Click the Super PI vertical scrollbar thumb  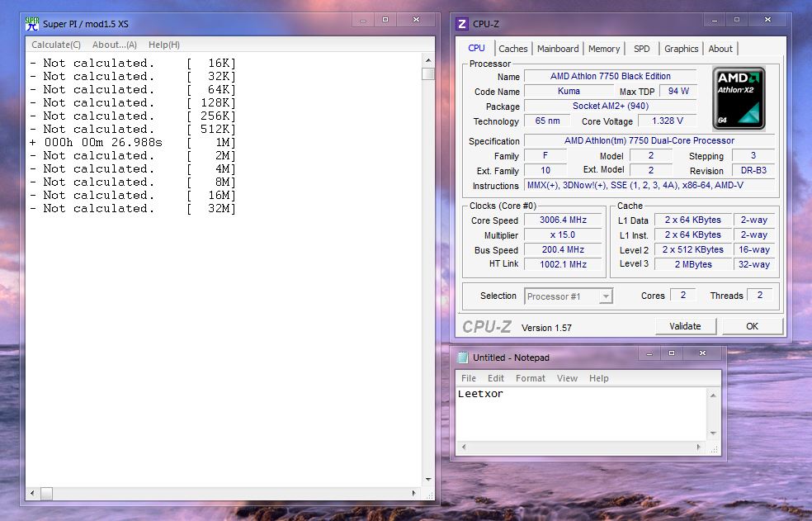427,73
